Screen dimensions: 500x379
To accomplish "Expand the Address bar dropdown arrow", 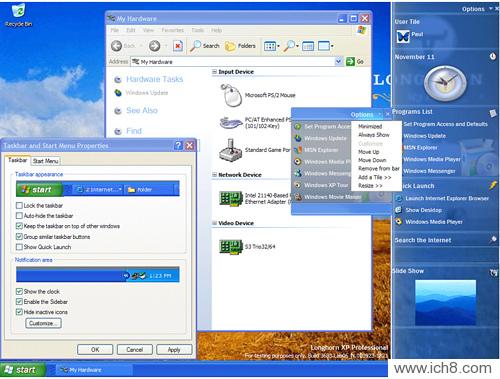I will coord(339,61).
